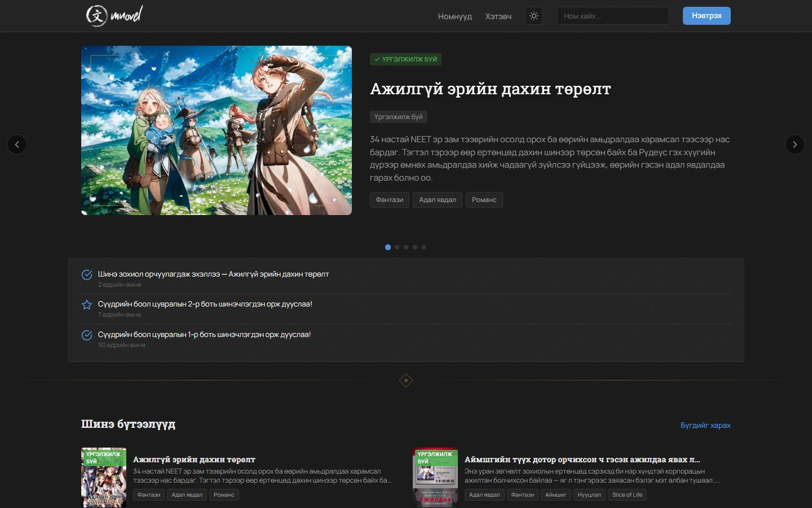Click the 90 өдрийн өмнө timestamp
This screenshot has height=508, width=812.
[122, 345]
